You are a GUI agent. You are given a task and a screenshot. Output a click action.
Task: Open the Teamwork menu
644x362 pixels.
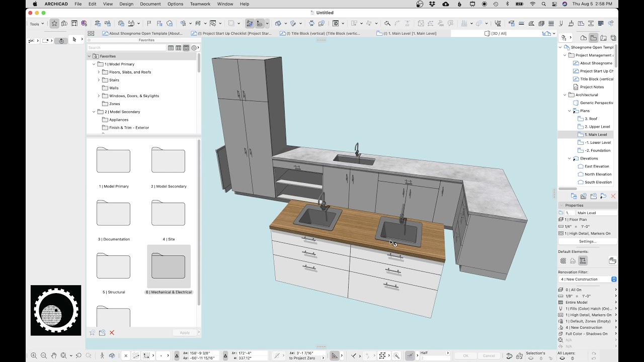200,4
